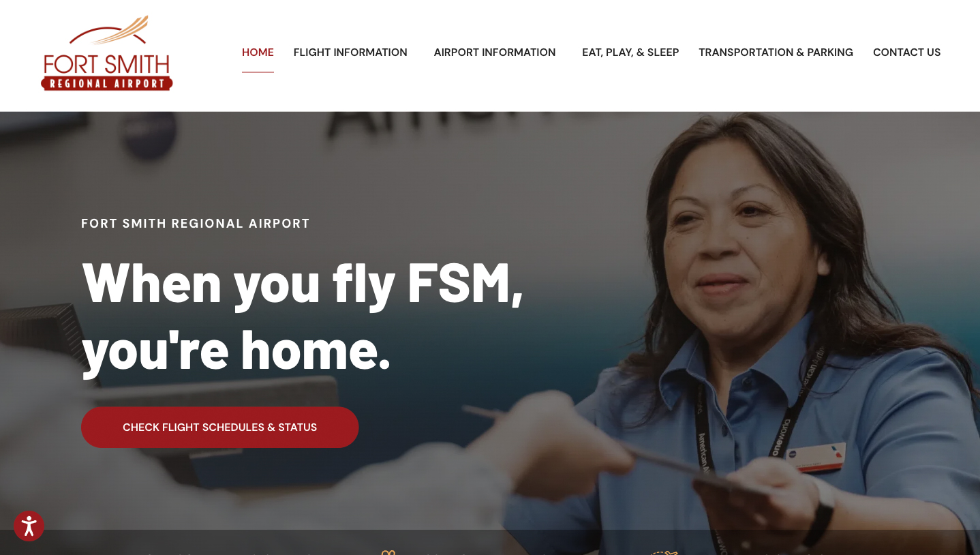Click the swoosh graphic above the logo text
The image size is (980, 555).
109,31
